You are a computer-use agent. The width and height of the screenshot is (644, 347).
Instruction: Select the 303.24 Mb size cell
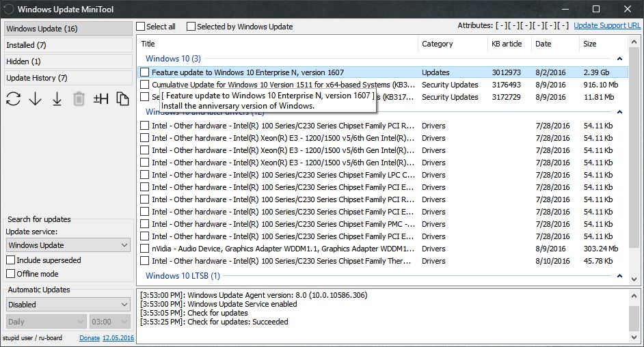[x=601, y=249]
